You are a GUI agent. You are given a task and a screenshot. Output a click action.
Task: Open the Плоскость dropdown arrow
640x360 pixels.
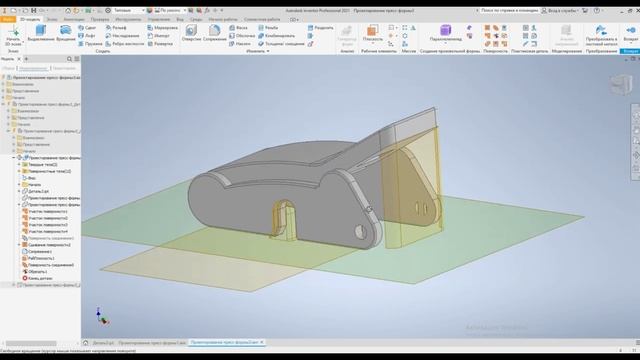(x=373, y=43)
